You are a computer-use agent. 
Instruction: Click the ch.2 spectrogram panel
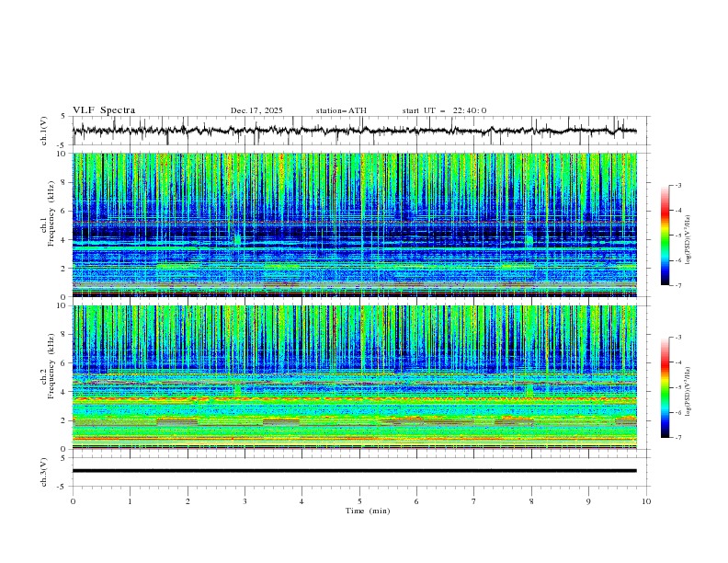[x=354, y=377]
